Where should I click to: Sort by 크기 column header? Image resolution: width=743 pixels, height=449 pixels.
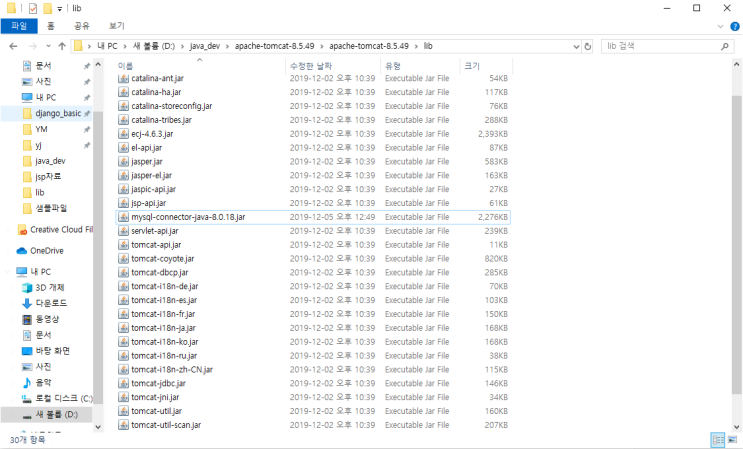[486, 66]
